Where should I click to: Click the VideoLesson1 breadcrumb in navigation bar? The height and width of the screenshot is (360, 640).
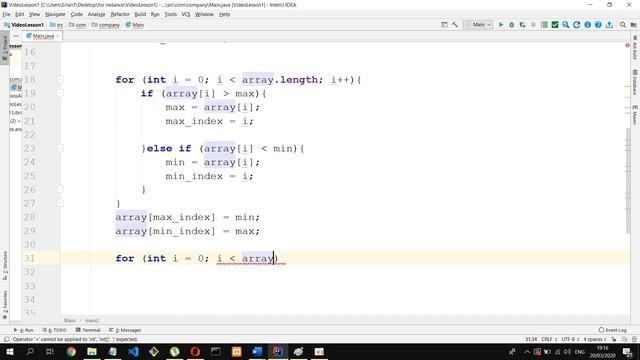coord(24,25)
